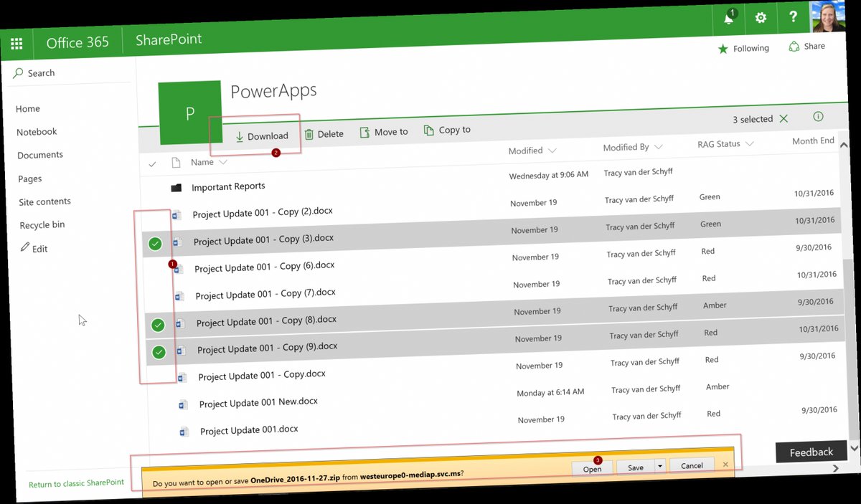Open Notebook in the left navigation

(x=37, y=132)
